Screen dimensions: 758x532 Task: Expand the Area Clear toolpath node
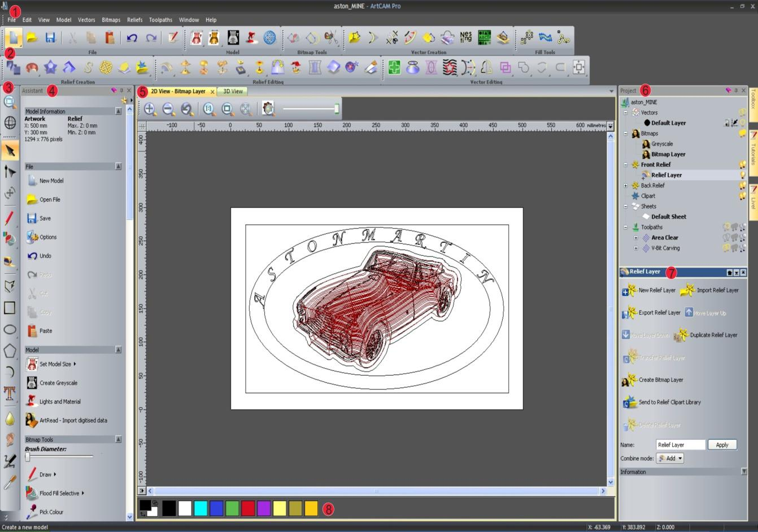pyautogui.click(x=635, y=238)
